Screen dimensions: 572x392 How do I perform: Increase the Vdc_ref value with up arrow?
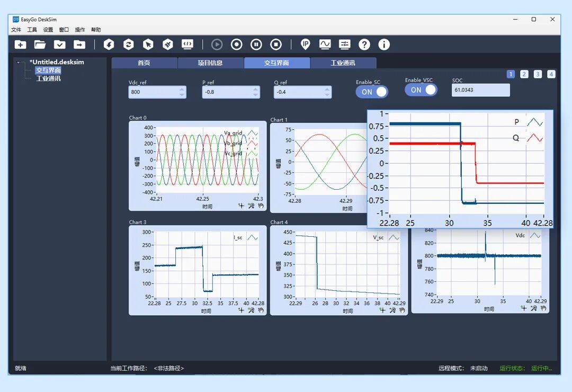click(182, 89)
